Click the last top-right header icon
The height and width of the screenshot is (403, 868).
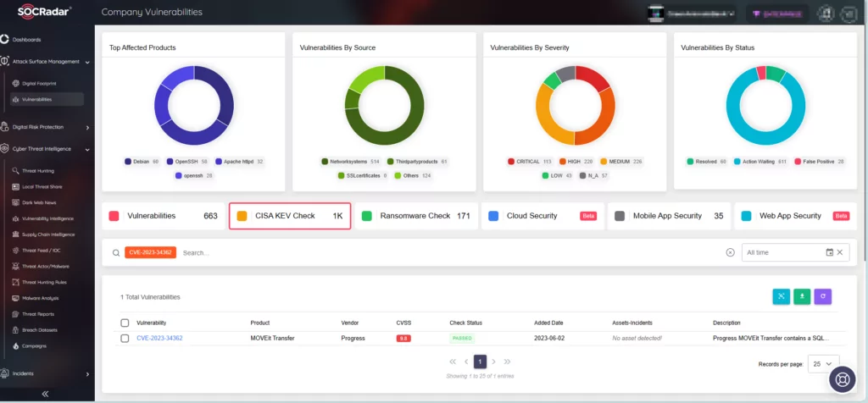(x=848, y=14)
